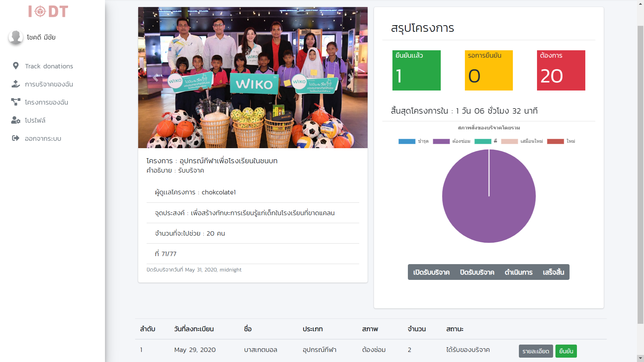Toggle ชำรุด blue legend item
This screenshot has height=362, width=644.
(x=407, y=141)
